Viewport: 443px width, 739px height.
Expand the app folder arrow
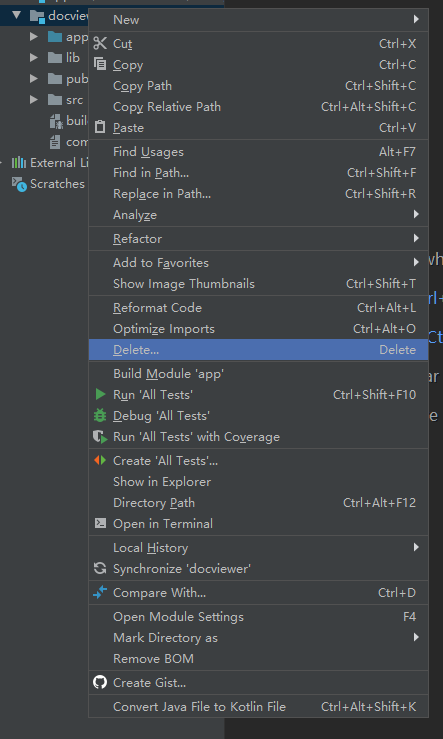coord(34,36)
